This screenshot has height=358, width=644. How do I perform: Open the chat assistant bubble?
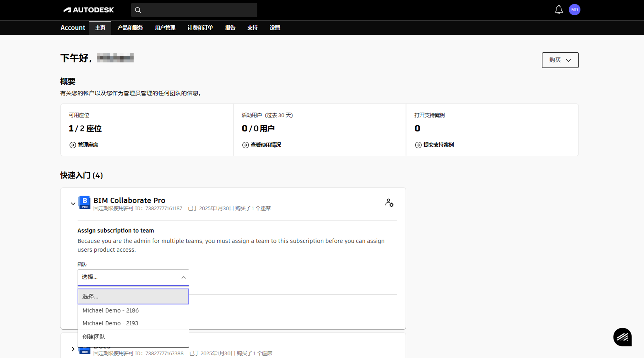point(622,337)
